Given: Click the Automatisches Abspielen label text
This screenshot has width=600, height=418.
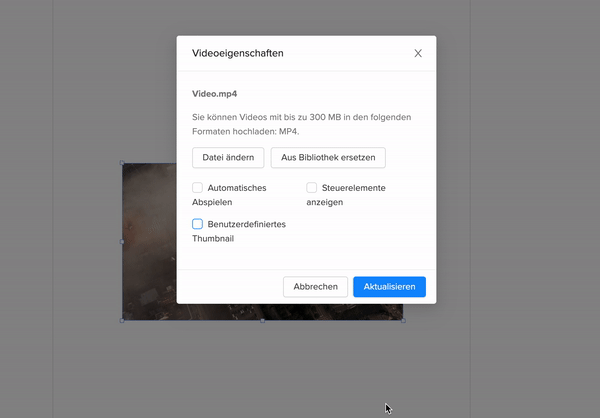Looking at the screenshot, I should point(236,188).
